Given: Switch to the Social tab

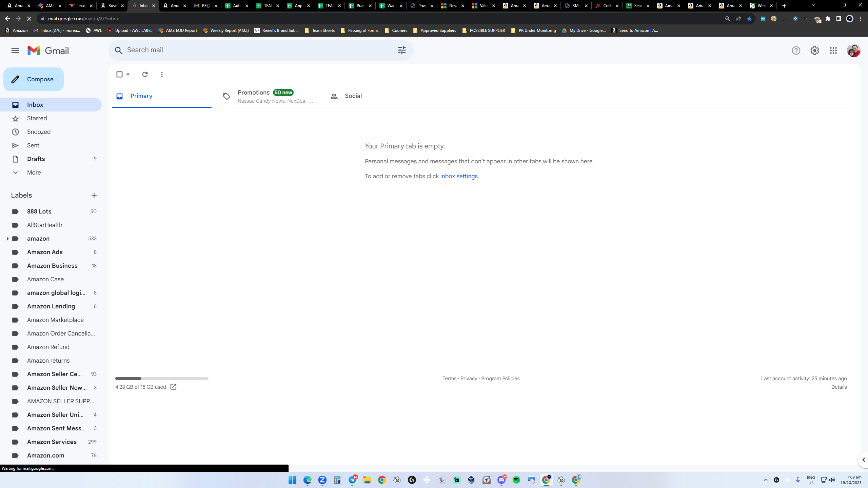Looking at the screenshot, I should [x=377, y=96].
